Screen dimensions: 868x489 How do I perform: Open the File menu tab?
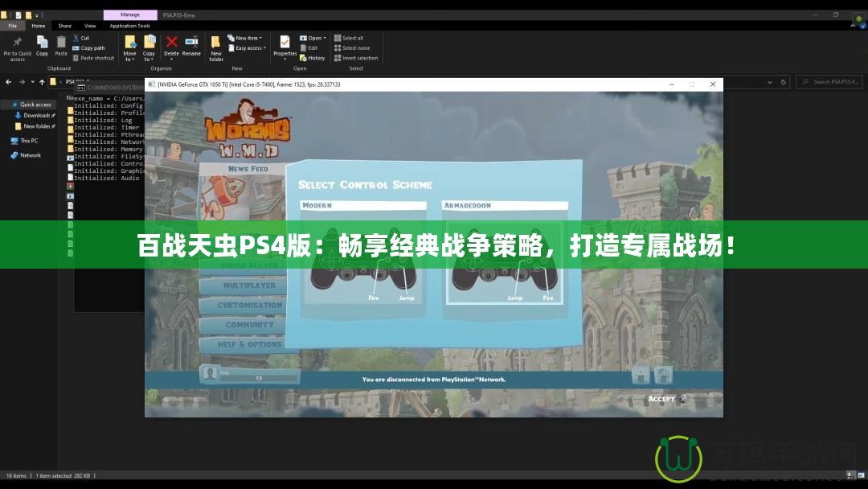12,26
